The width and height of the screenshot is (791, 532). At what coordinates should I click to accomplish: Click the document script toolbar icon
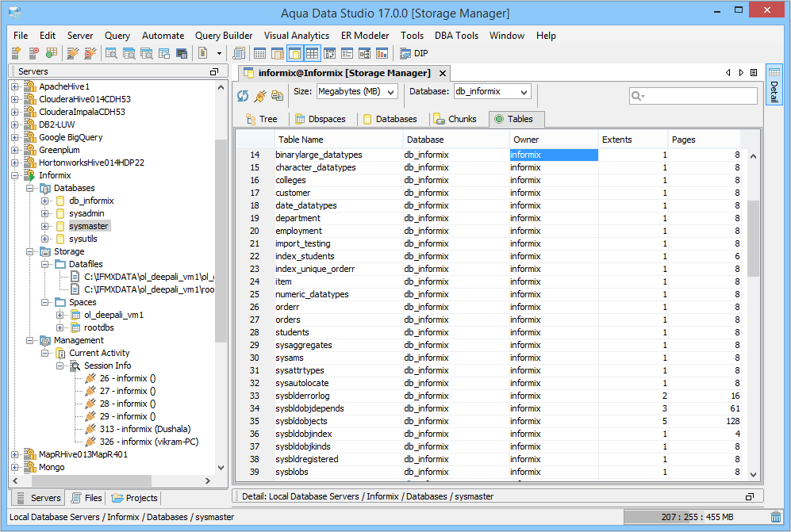(203, 53)
